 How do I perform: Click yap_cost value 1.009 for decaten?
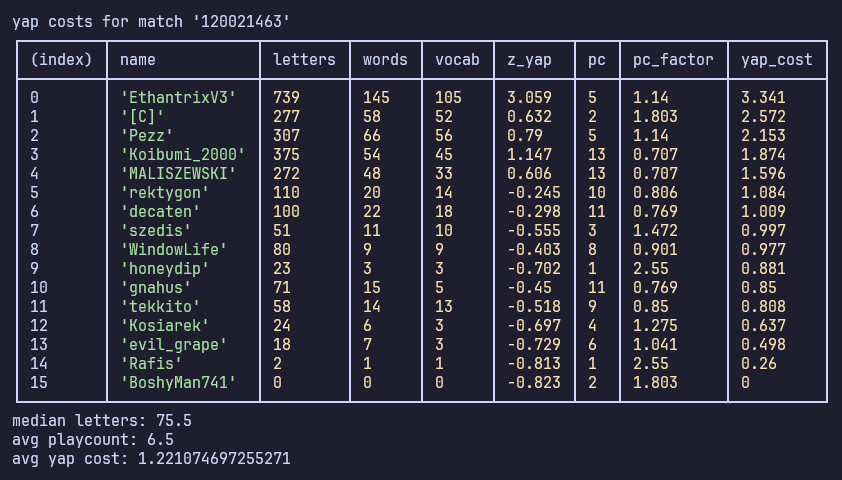[x=763, y=212]
